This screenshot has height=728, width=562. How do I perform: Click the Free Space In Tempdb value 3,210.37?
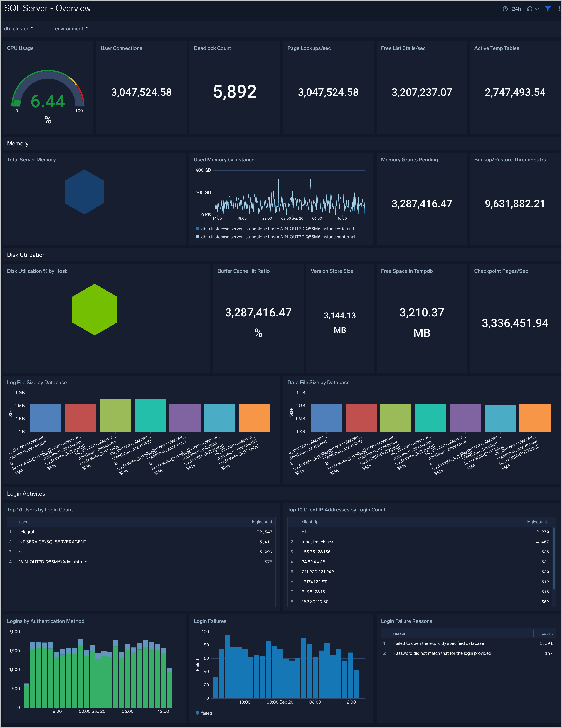pyautogui.click(x=422, y=312)
